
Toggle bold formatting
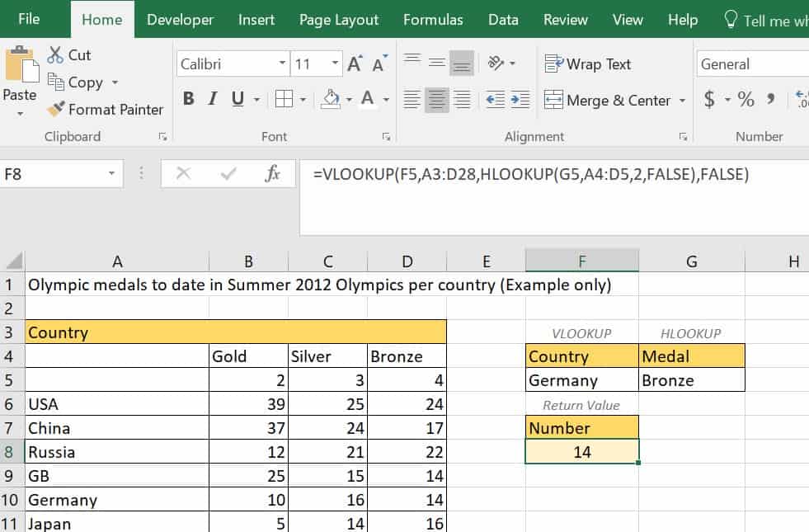click(189, 98)
